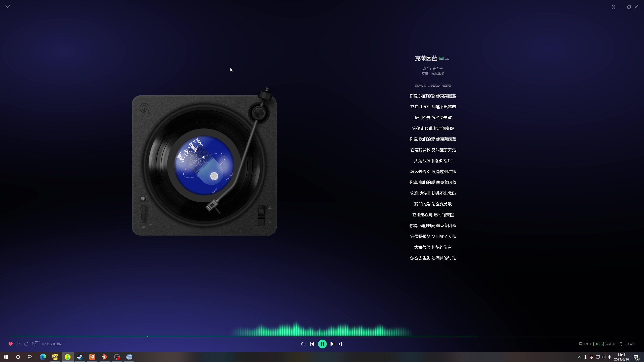
Task: Pause the current song
Action: [322, 344]
